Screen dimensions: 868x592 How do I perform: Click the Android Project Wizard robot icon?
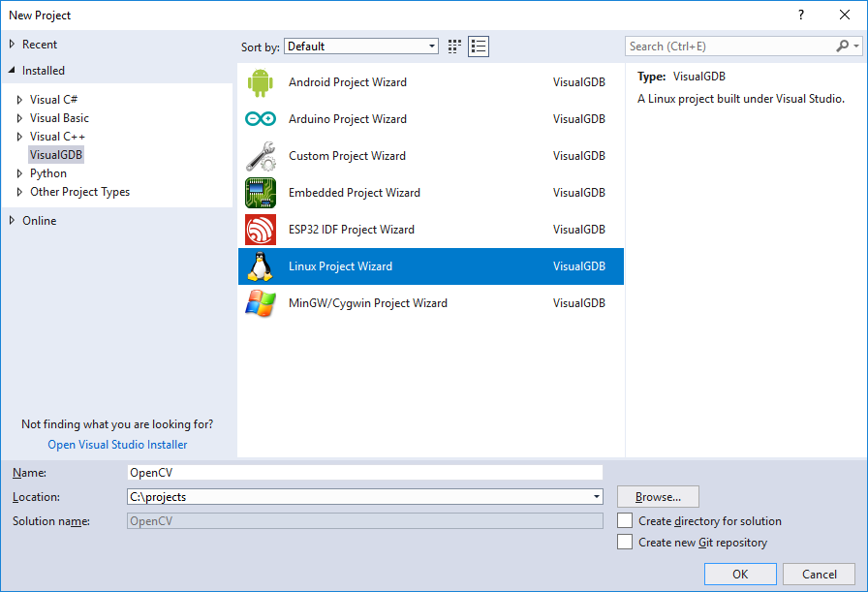[261, 82]
